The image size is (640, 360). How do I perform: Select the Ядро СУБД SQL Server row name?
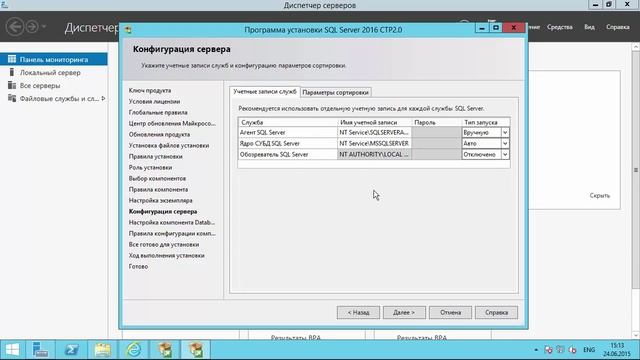click(269, 143)
